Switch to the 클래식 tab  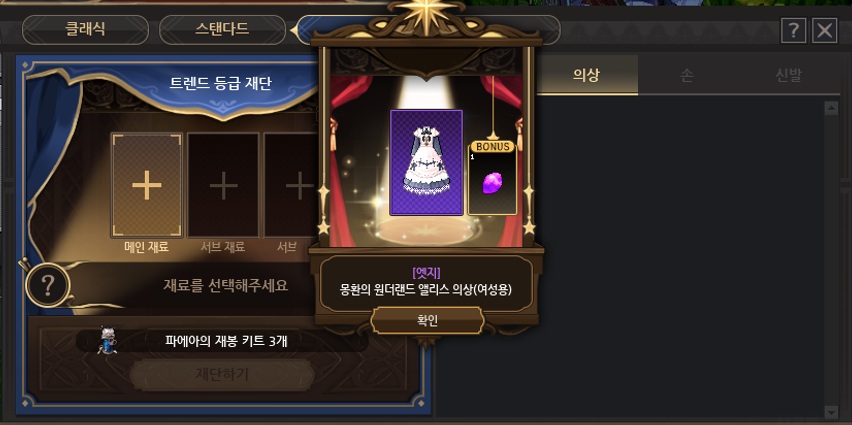[85, 30]
